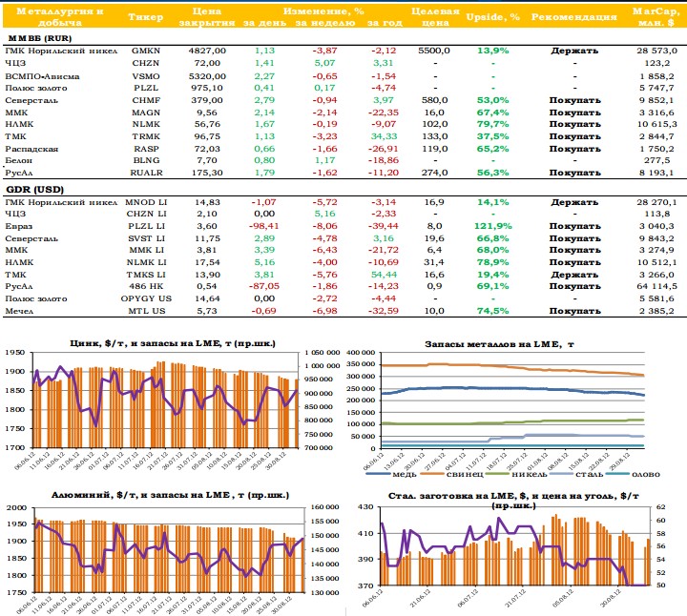Image resolution: width=687 pixels, height=616 pixels.
Task: Click the MAGN ticker
Action: click(146, 113)
